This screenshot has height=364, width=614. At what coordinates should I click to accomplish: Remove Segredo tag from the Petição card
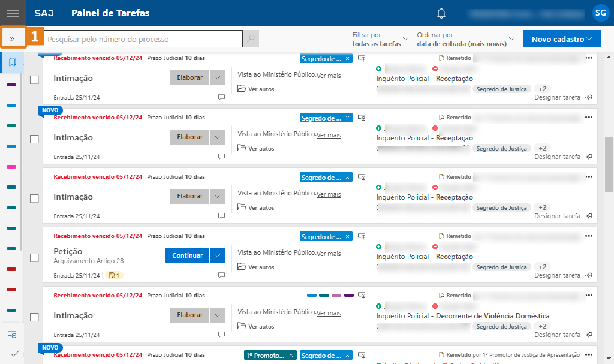tap(347, 237)
